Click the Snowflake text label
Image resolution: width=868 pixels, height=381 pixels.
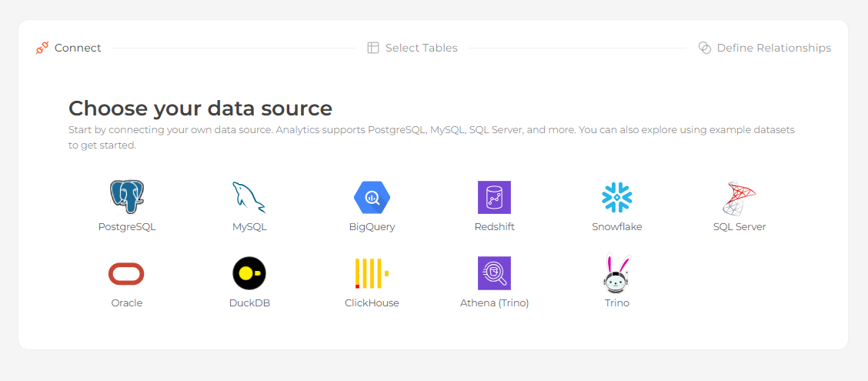pos(616,227)
